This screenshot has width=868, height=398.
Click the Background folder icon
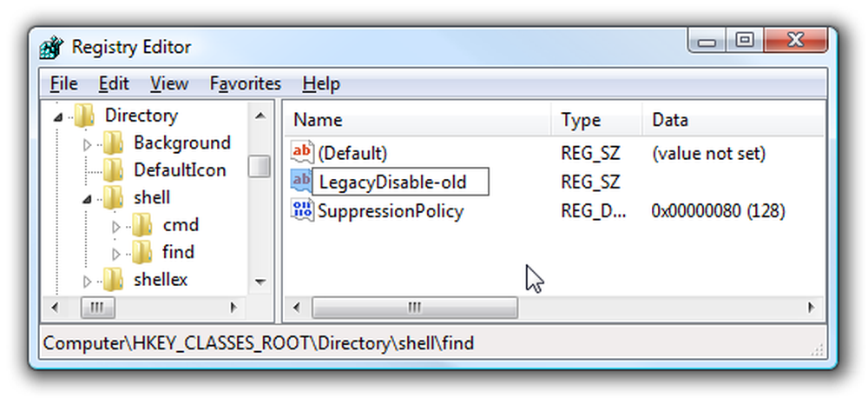point(114,143)
